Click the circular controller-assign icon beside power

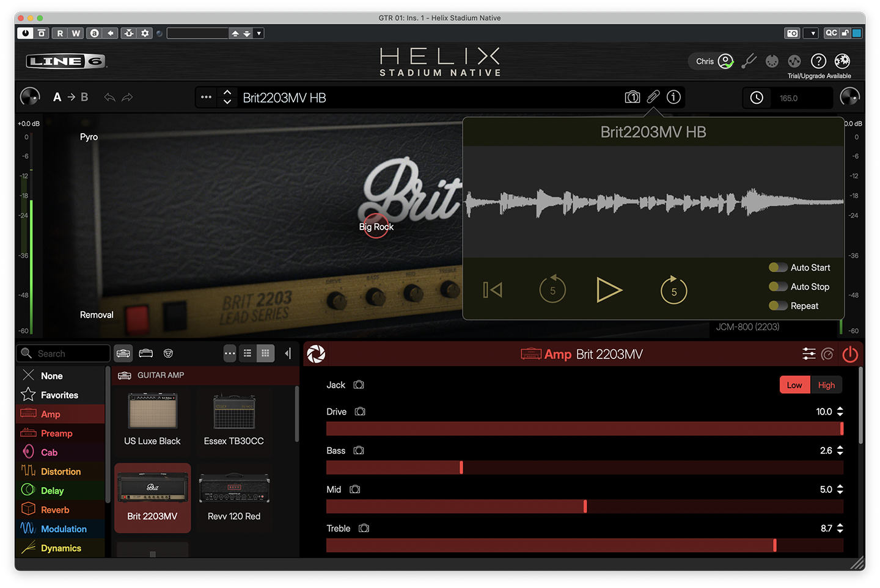point(827,354)
